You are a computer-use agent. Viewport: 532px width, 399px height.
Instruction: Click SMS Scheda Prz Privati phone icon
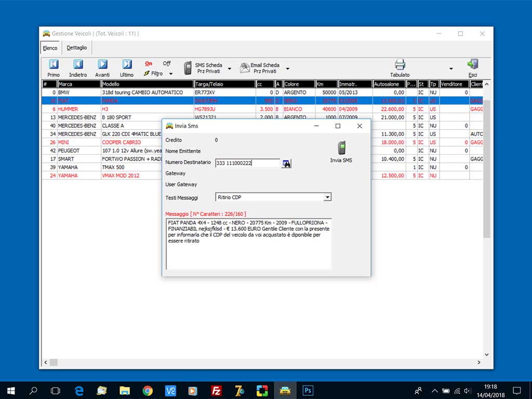(x=188, y=68)
